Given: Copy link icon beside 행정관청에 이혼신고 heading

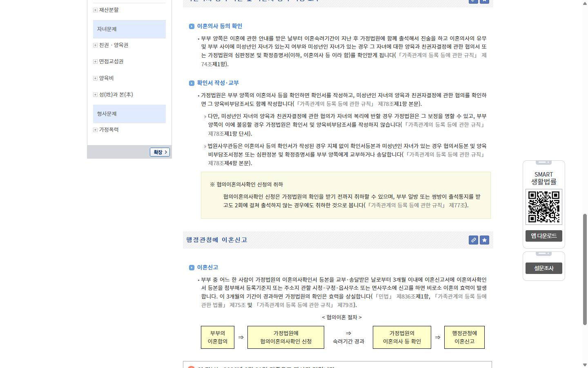Looking at the screenshot, I should click(473, 240).
